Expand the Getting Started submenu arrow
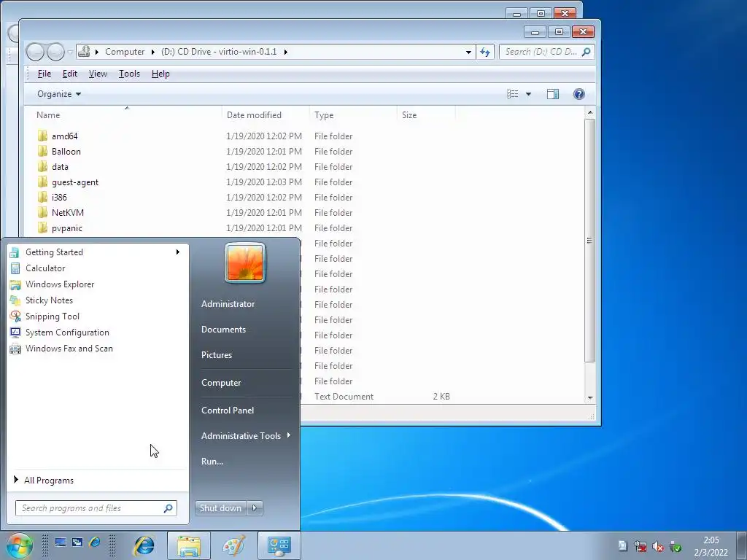747x560 pixels. [178, 252]
